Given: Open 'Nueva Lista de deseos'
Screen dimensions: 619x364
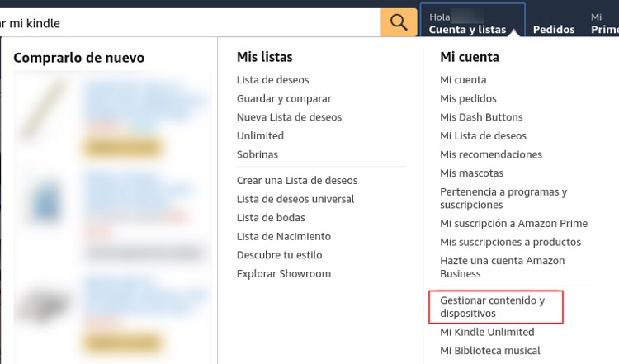Looking at the screenshot, I should (x=289, y=117).
